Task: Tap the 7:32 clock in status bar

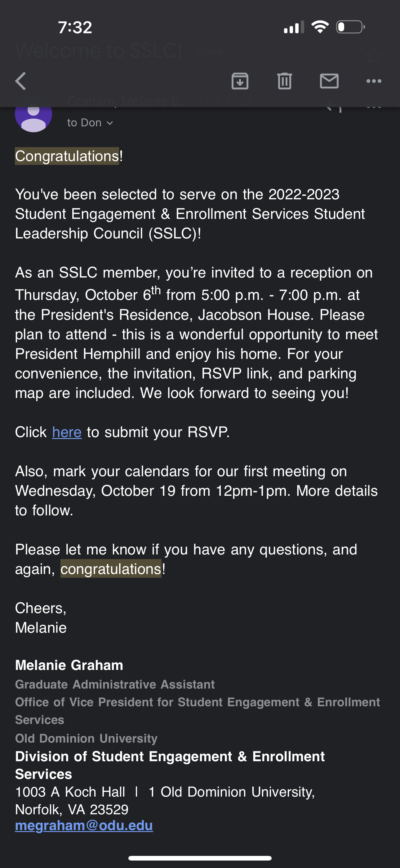Action: 75,27
